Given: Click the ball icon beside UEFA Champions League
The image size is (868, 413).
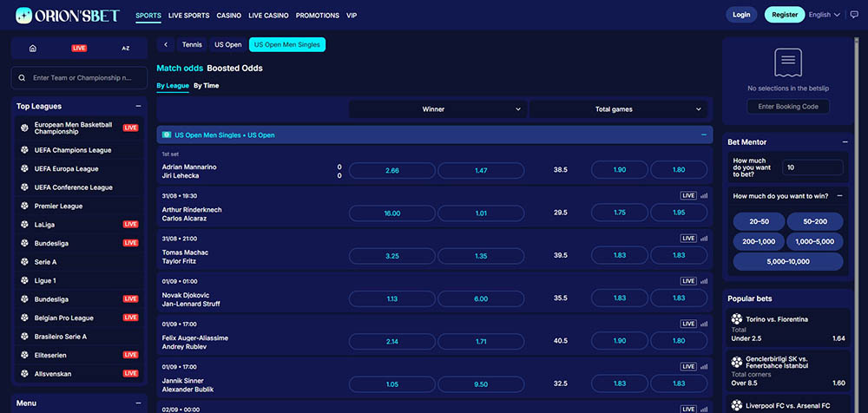Looking at the screenshot, I should point(24,150).
